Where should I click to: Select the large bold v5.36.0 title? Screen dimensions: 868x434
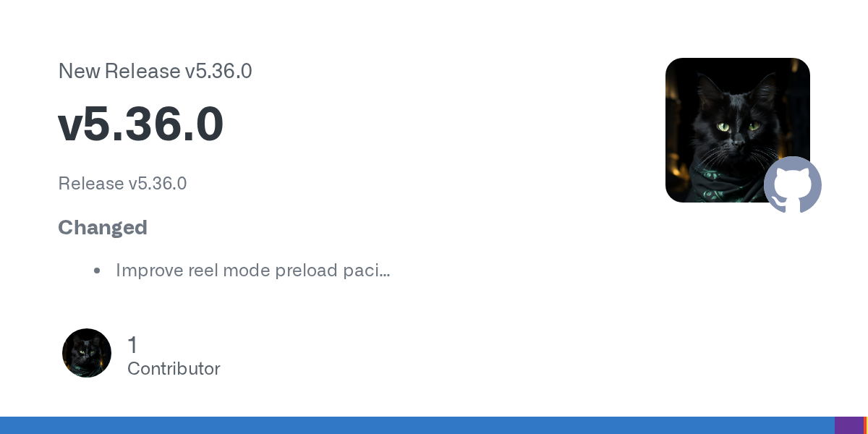click(141, 124)
